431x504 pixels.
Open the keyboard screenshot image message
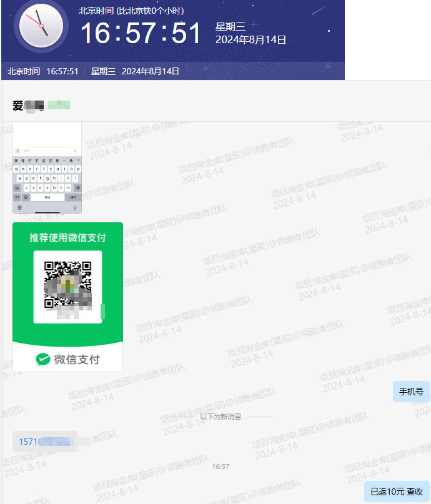[47, 167]
